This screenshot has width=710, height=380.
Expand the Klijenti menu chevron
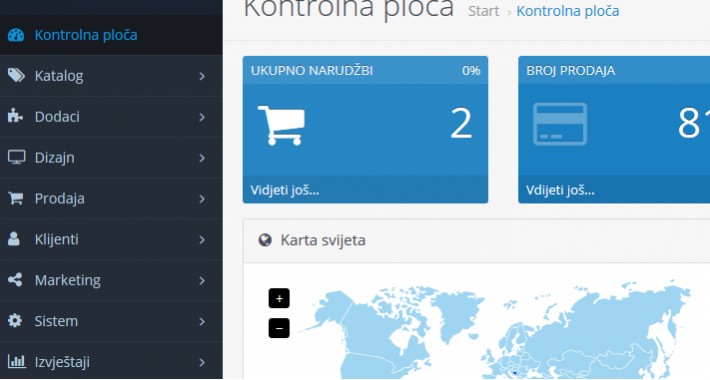(x=202, y=240)
